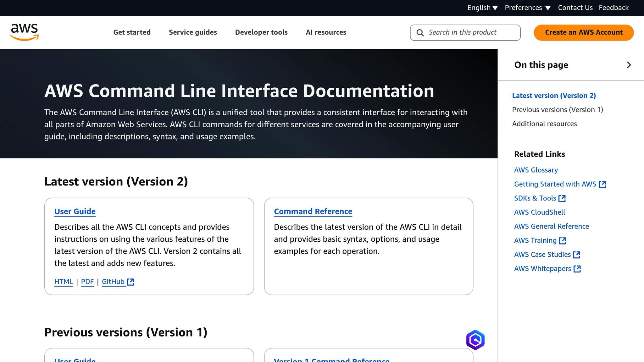Open the Service guides menu
Screen dimensions: 644x362
(193, 32)
